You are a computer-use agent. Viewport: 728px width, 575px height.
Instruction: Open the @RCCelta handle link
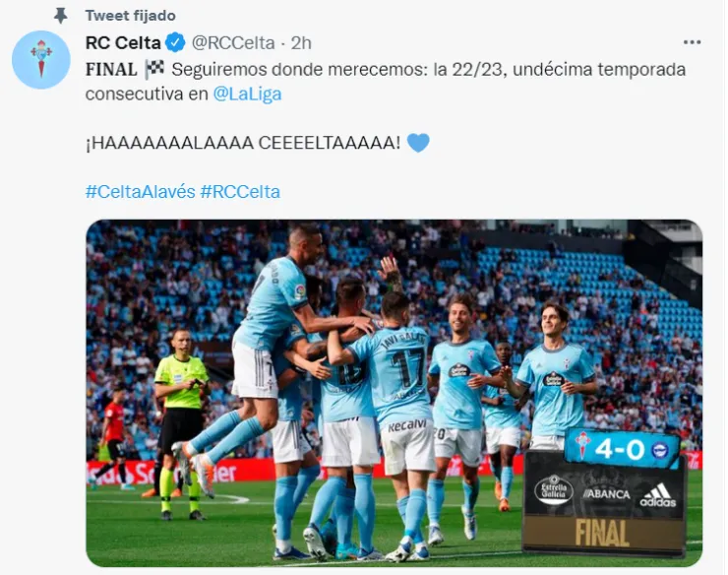pyautogui.click(x=233, y=43)
